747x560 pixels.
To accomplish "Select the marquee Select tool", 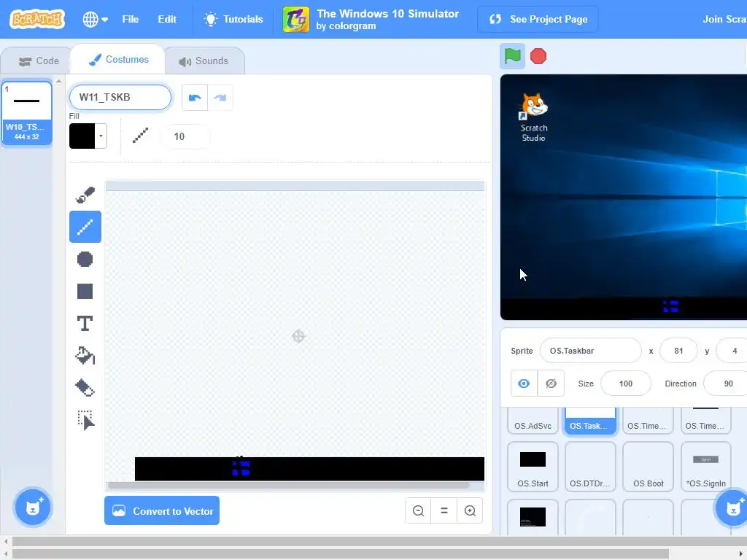I will tap(85, 420).
